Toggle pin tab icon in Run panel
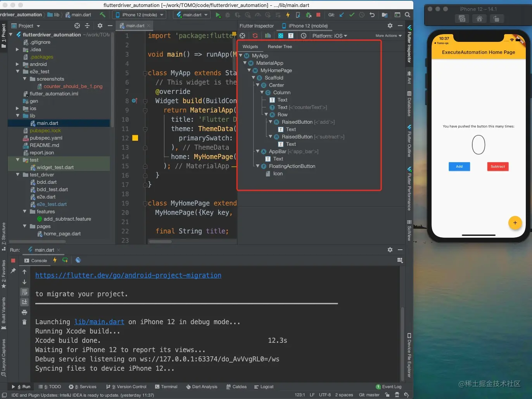 pos(13,271)
